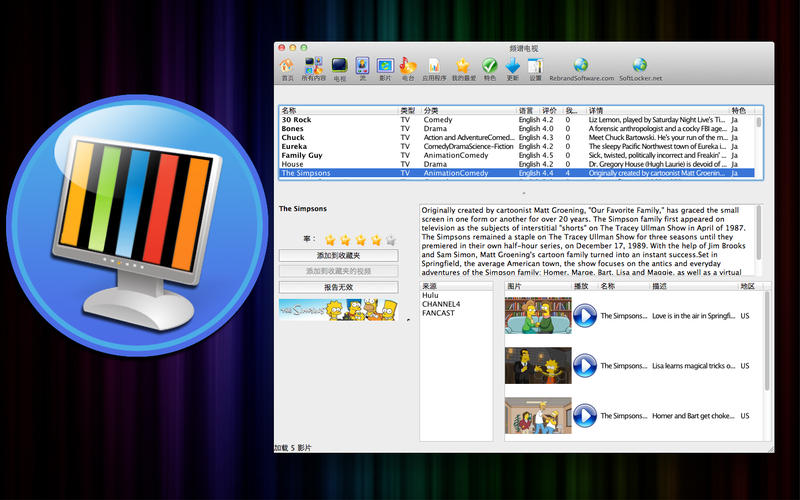Click Family Guy's AnimationComedy cell
Image resolution: width=800 pixels, height=500 pixels.
point(456,155)
